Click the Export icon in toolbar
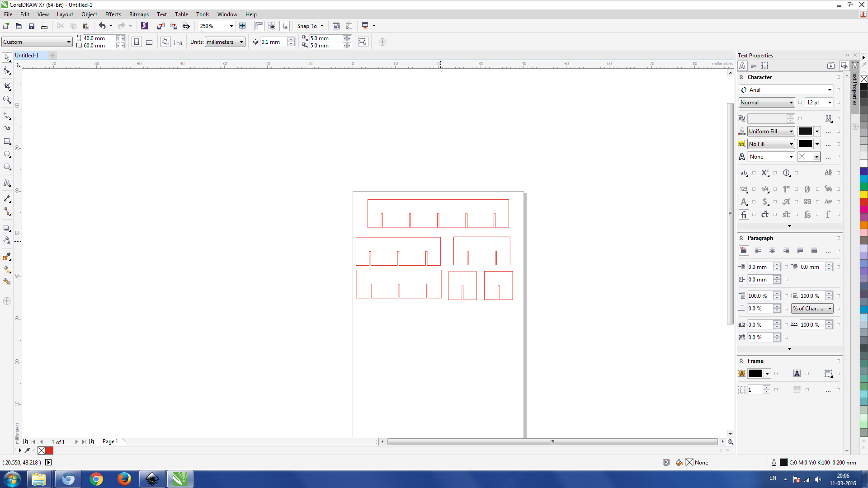868x488 pixels. (173, 26)
